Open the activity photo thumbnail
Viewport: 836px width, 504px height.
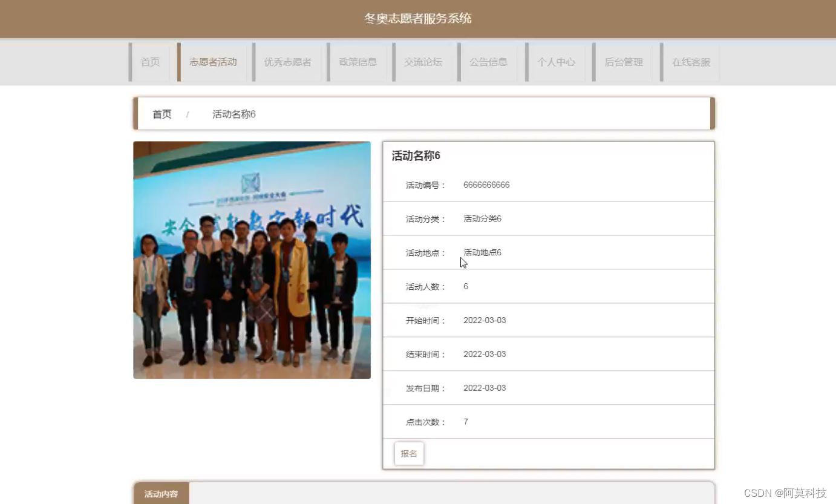click(252, 260)
